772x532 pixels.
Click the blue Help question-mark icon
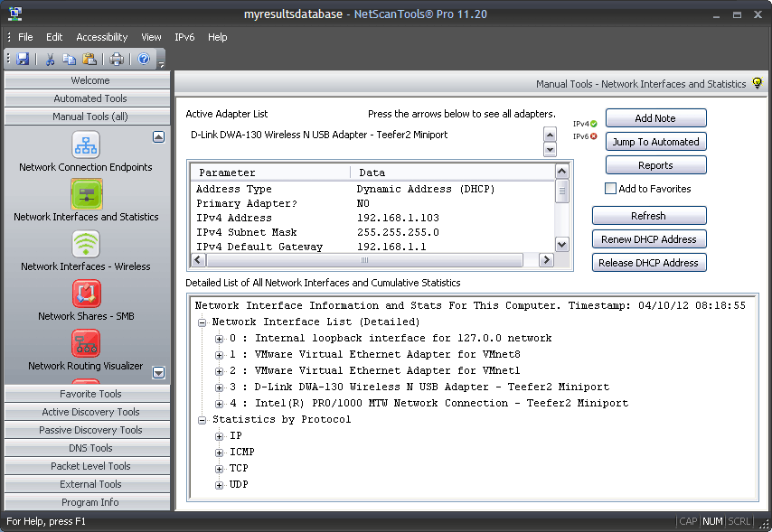(x=144, y=59)
